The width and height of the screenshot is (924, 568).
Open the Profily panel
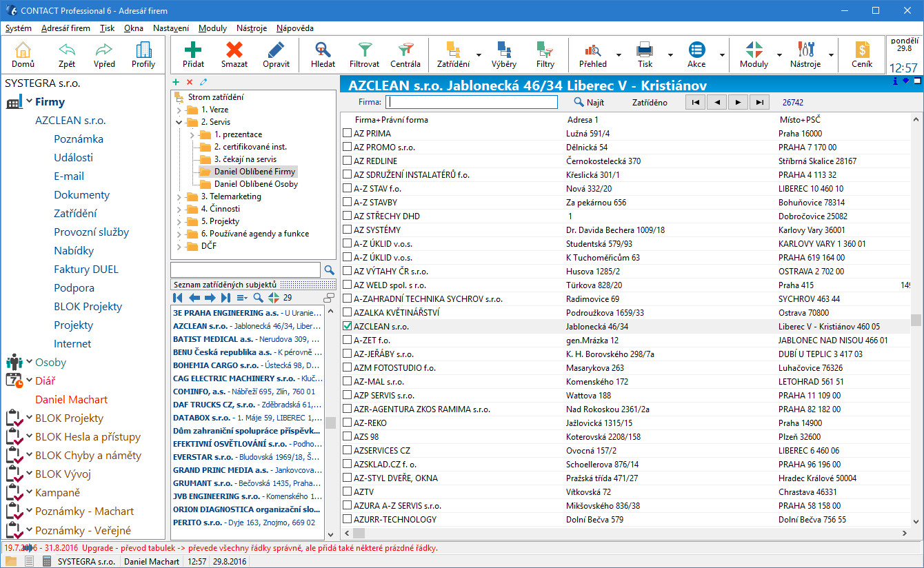point(143,54)
